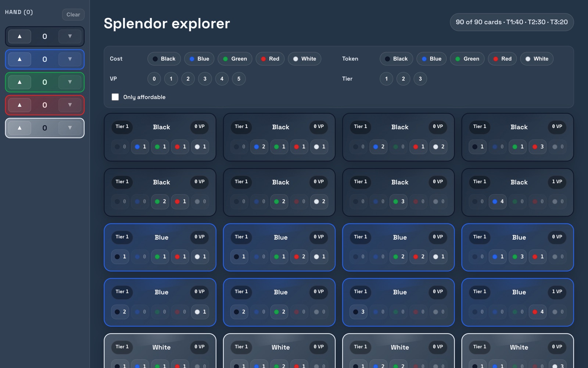Screen dimensions: 588x368
Task: Open Black card costing 2 green 2 white
Action: pyautogui.click(x=279, y=192)
